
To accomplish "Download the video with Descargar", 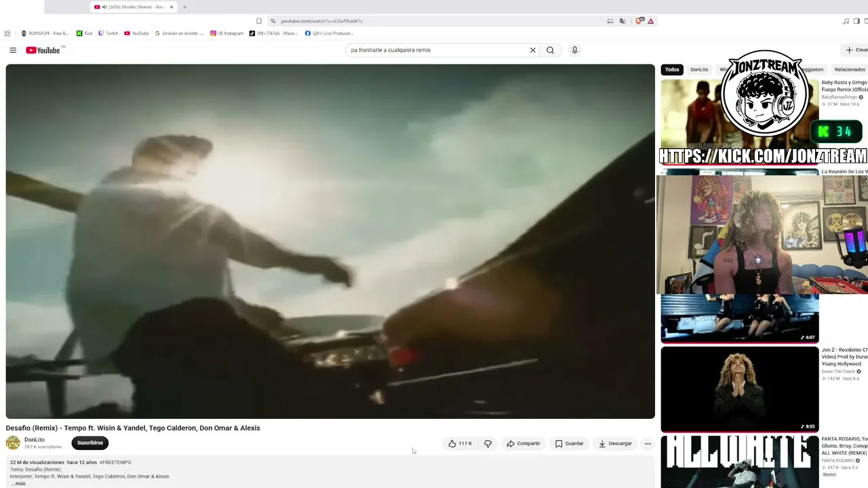I will pos(615,444).
